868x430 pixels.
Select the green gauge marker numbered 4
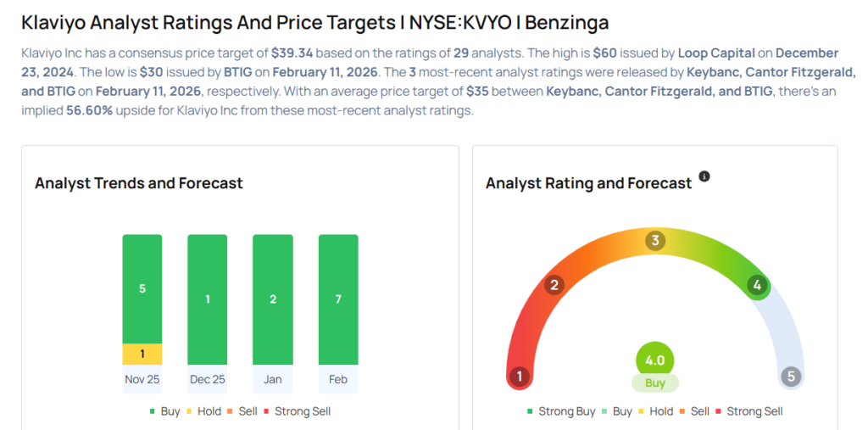757,285
